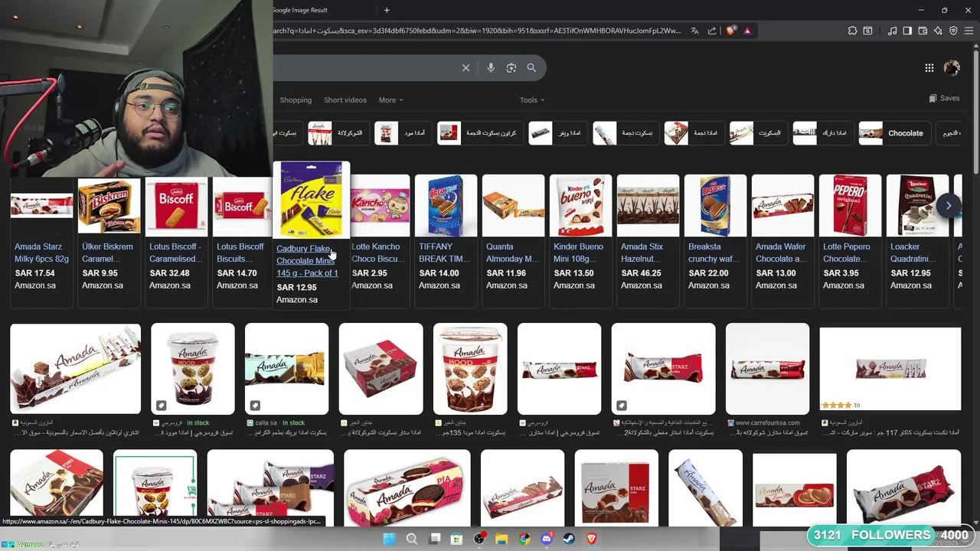Open the tab search toolbar icon
980x551 pixels.
[867, 31]
